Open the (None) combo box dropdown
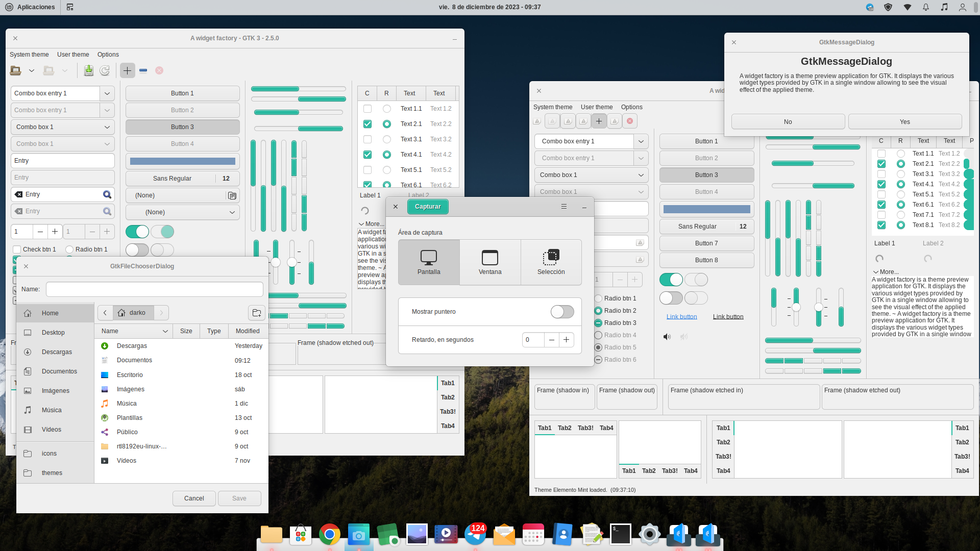Viewport: 980px width, 551px height. click(x=183, y=212)
